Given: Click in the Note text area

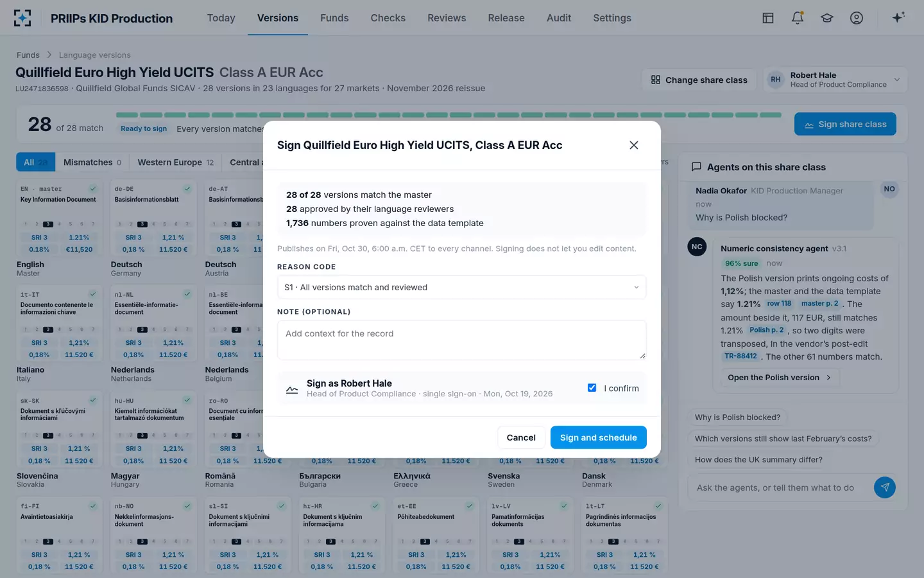Looking at the screenshot, I should click(x=461, y=340).
